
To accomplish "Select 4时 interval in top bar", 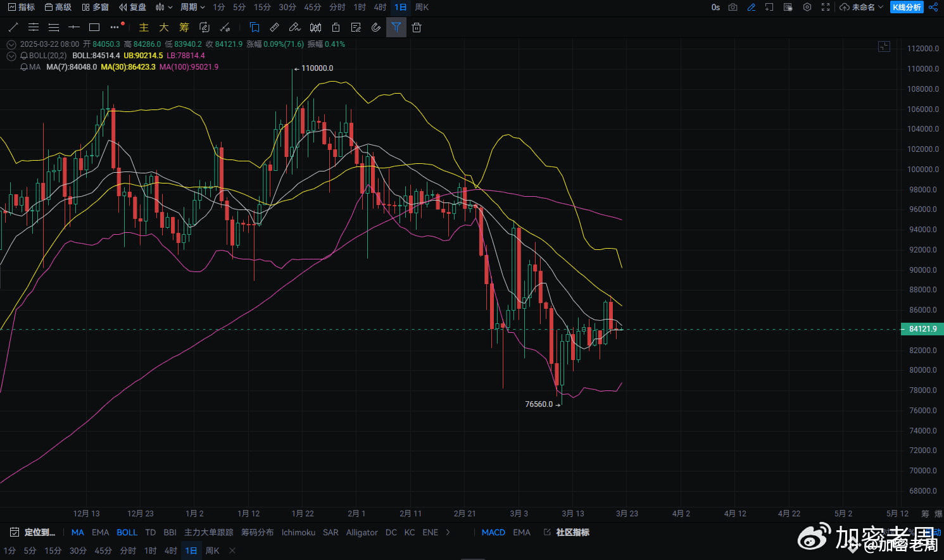I will coord(380,7).
